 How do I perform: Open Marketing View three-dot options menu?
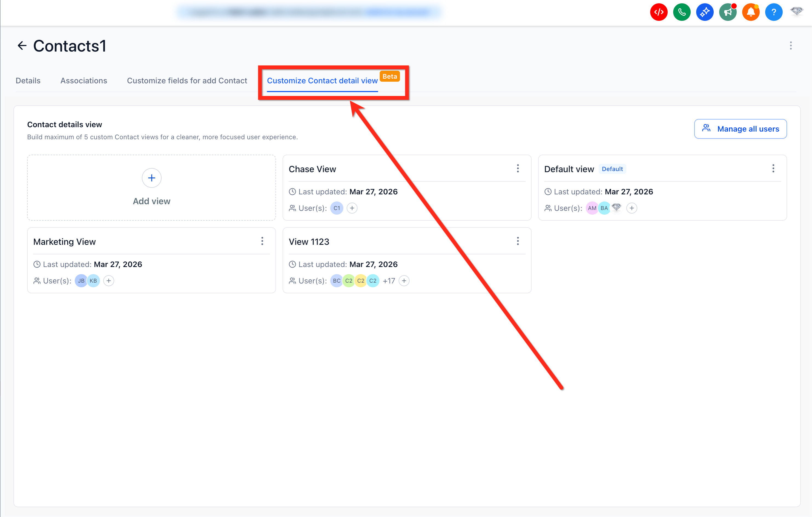pyautogui.click(x=262, y=241)
